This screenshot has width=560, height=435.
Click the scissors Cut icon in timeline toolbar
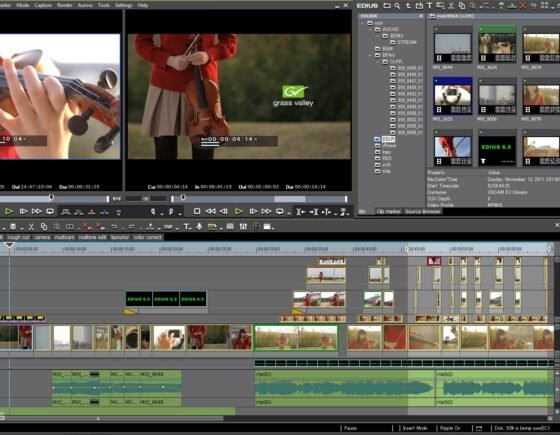(x=31, y=226)
